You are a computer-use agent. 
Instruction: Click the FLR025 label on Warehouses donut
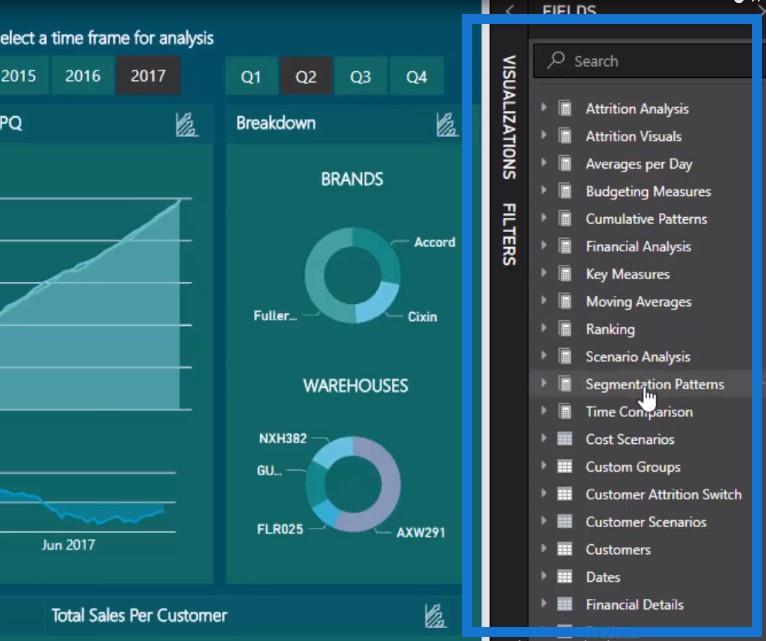click(280, 529)
